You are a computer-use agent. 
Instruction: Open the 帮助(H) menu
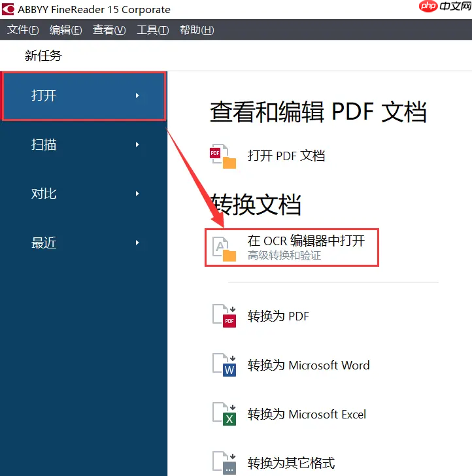click(x=197, y=30)
